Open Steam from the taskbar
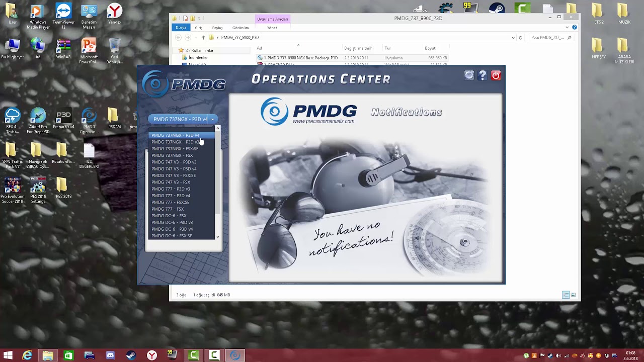The height and width of the screenshot is (362, 644). [x=131, y=355]
